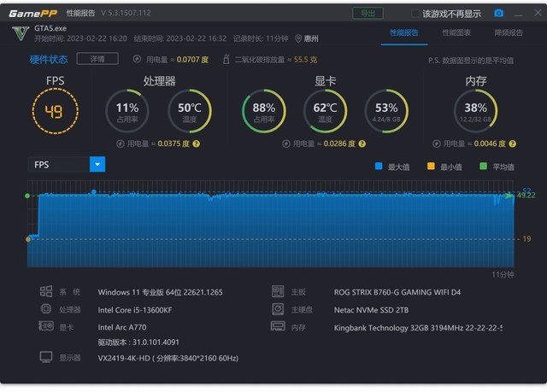The width and height of the screenshot is (547, 392).
Task: Click the 49.22 average value label
Action: 526,196
